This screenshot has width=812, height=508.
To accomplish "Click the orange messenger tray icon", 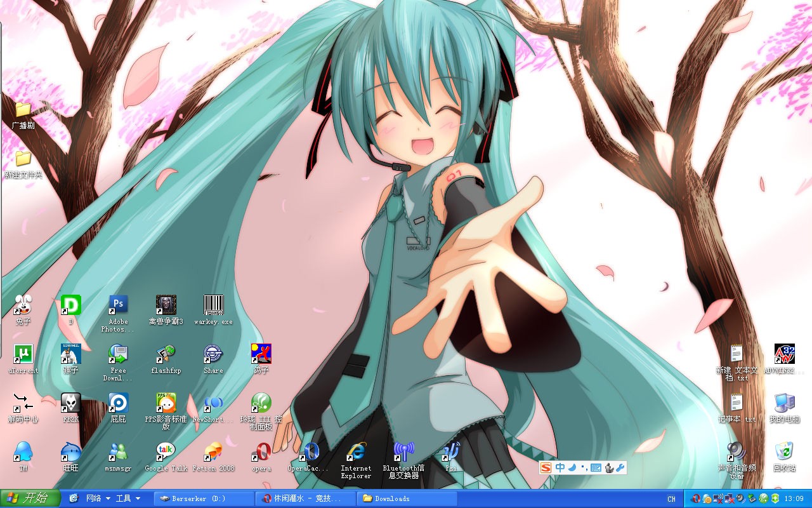I will [x=707, y=499].
